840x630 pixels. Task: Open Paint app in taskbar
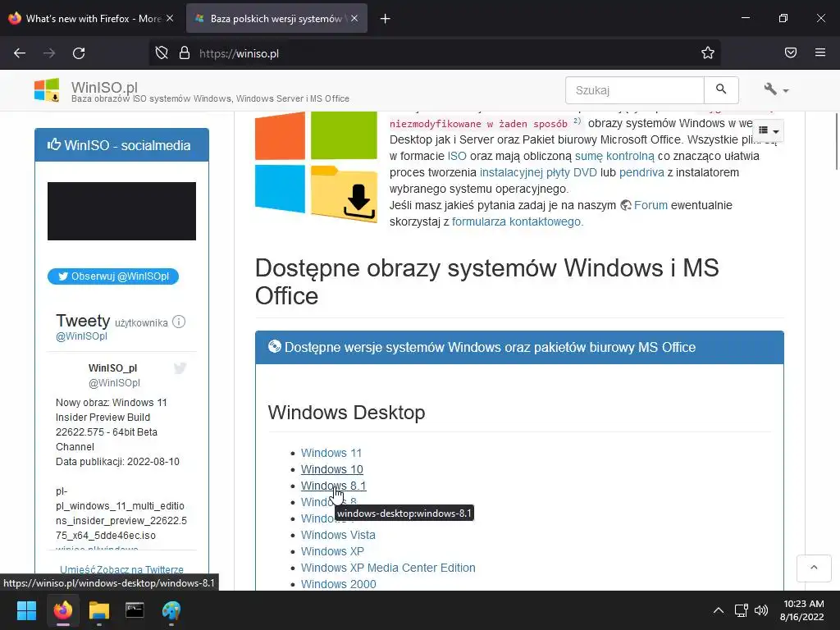(x=171, y=610)
